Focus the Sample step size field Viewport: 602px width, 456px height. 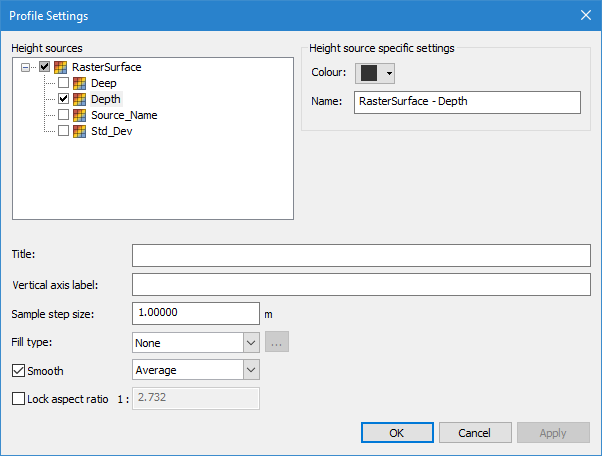coord(196,313)
